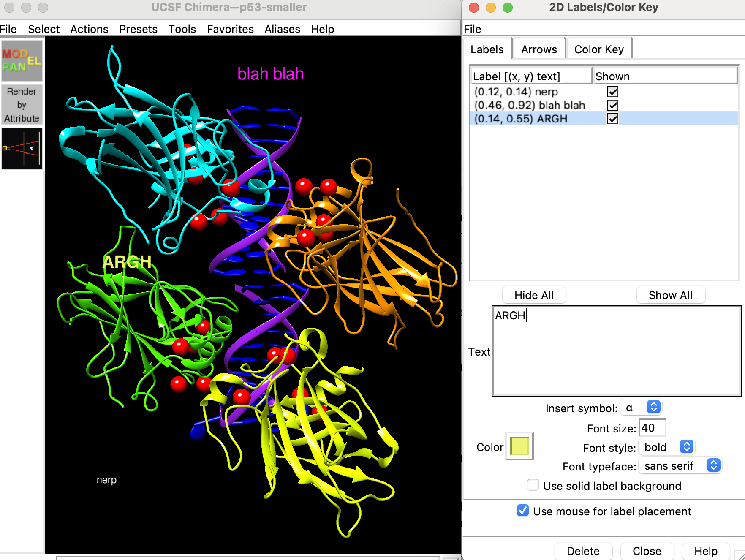The height and width of the screenshot is (560, 745).
Task: Open the Side View clipping icon
Action: tap(22, 149)
